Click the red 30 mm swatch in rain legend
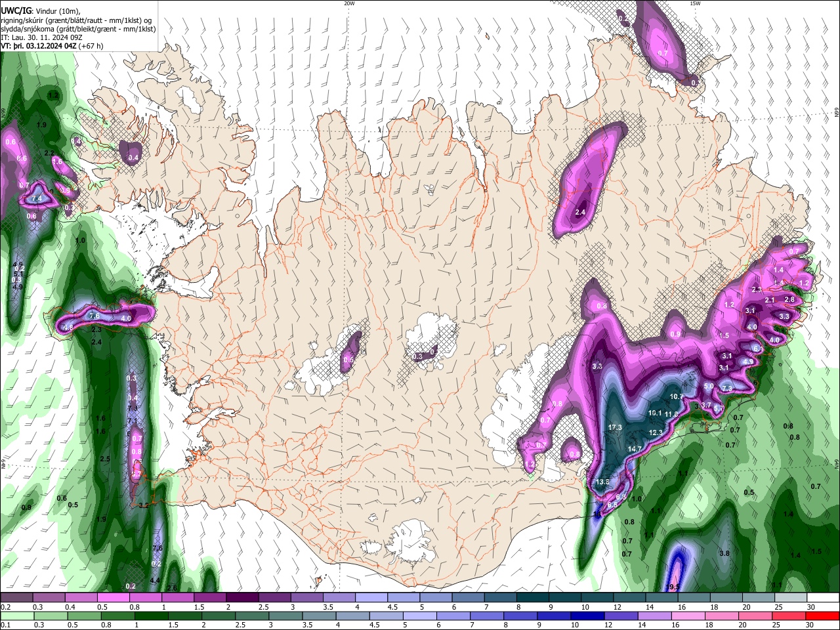 [824, 616]
